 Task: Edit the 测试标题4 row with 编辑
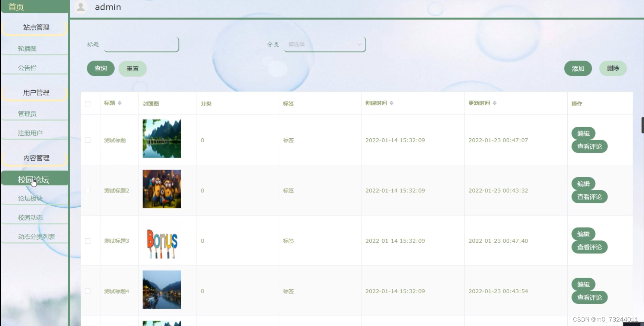pyautogui.click(x=583, y=284)
